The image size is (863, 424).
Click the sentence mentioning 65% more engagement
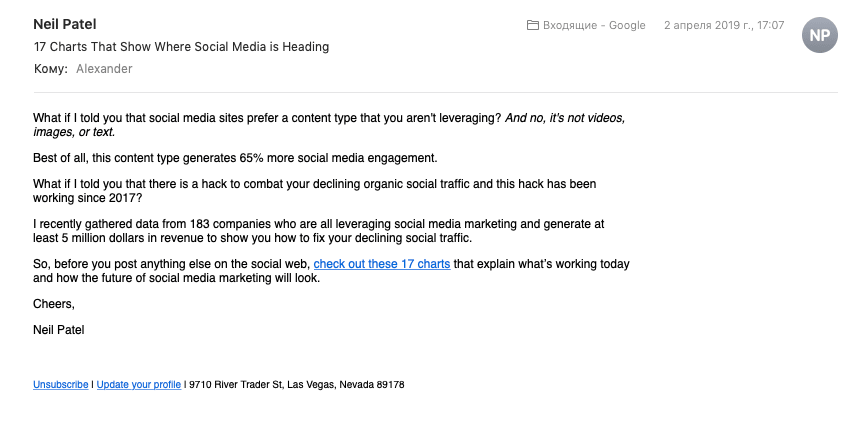[x=235, y=159]
